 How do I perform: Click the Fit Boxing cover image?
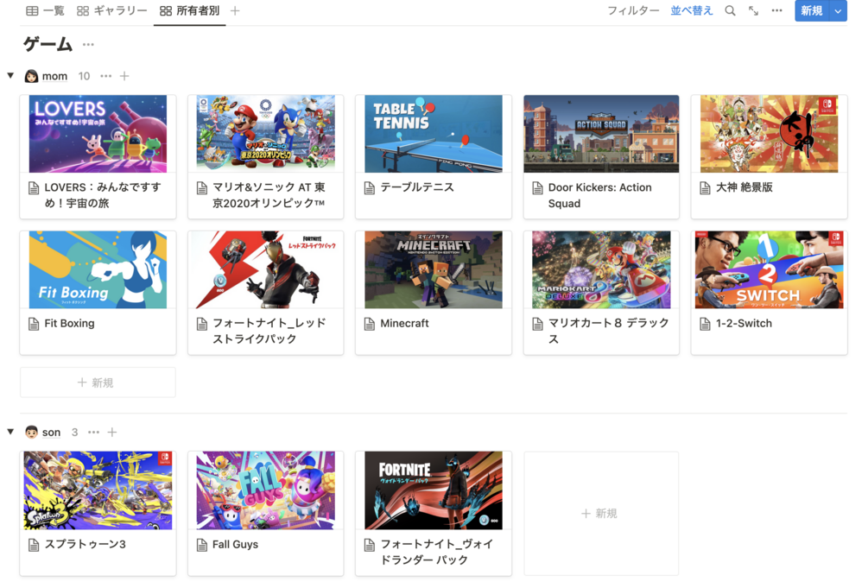click(98, 269)
